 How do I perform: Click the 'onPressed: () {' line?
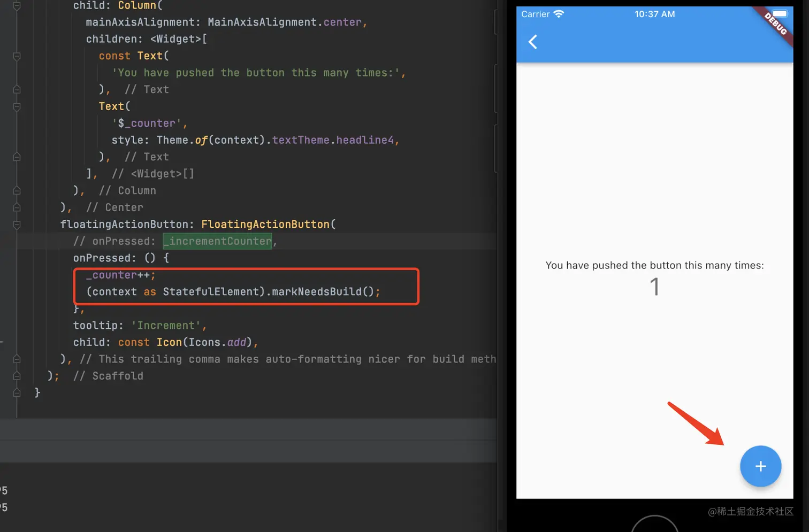point(121,258)
